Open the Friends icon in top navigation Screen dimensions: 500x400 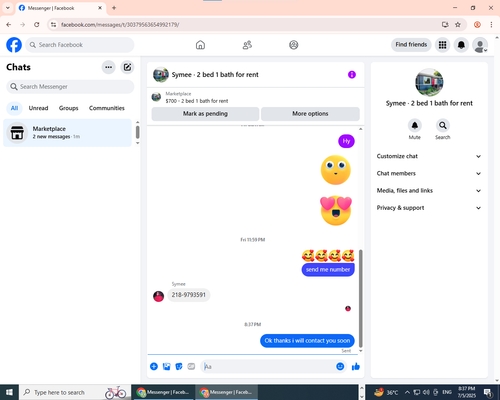pos(247,45)
